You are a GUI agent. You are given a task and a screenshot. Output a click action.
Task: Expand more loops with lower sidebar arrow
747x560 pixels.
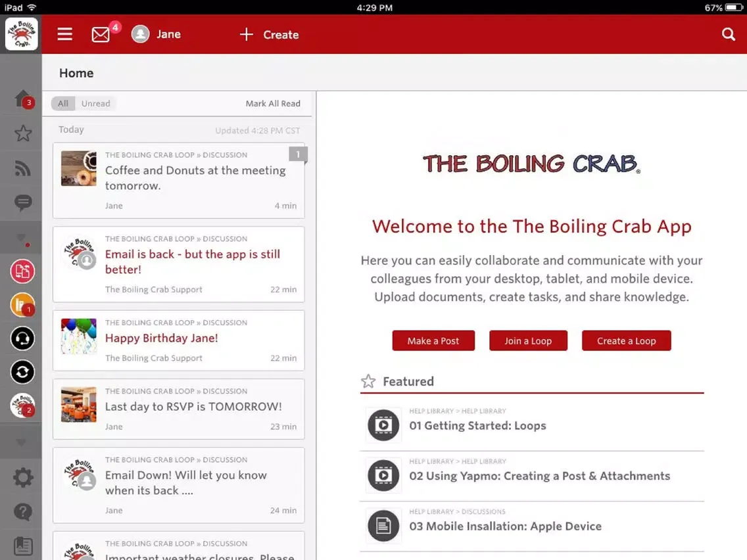point(21,442)
